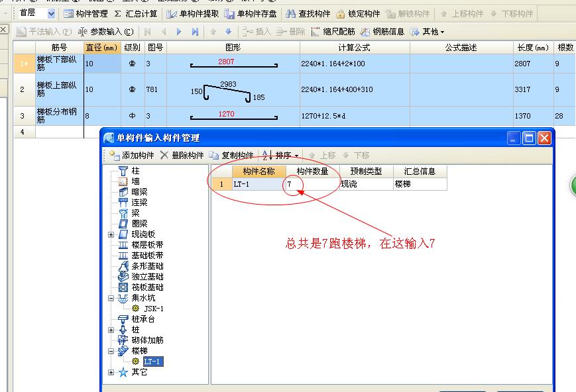Viewport: 576px width, 392px height.
Task: Click the 查找构件 binoculars button
Action: coord(308,14)
